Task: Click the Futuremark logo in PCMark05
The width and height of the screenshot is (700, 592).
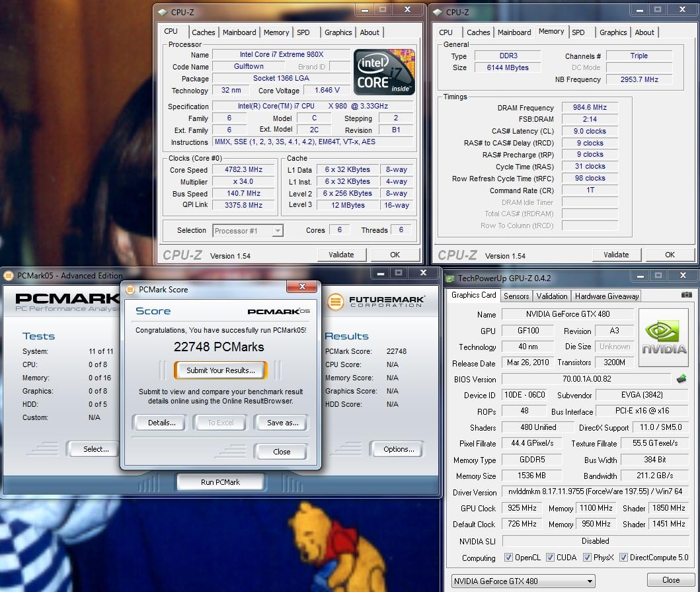Action: (376, 302)
